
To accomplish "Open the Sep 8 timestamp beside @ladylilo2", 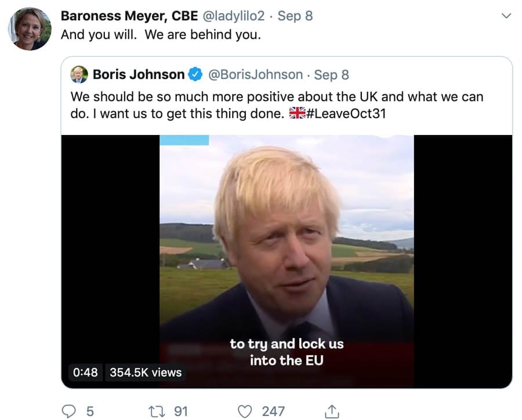I will coord(295,16).
